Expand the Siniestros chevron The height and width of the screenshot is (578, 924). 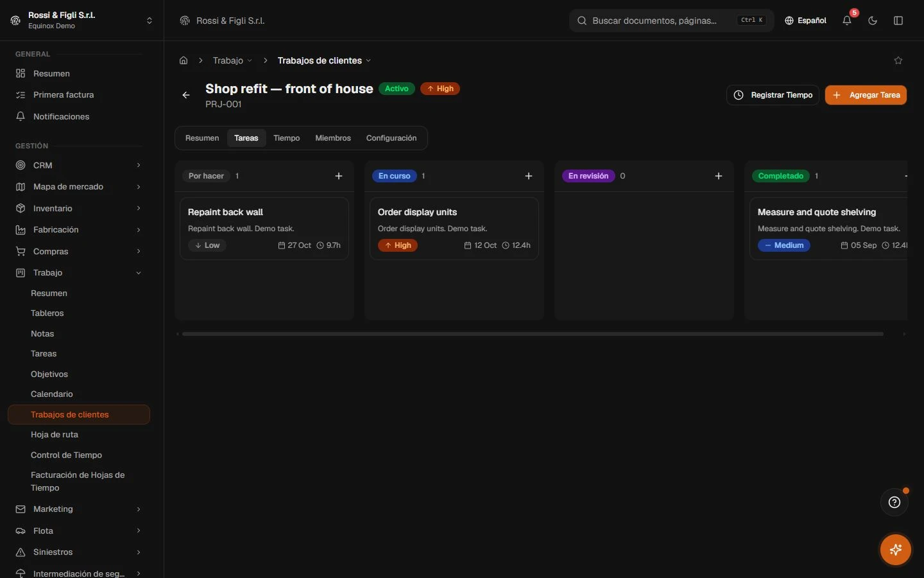(139, 552)
